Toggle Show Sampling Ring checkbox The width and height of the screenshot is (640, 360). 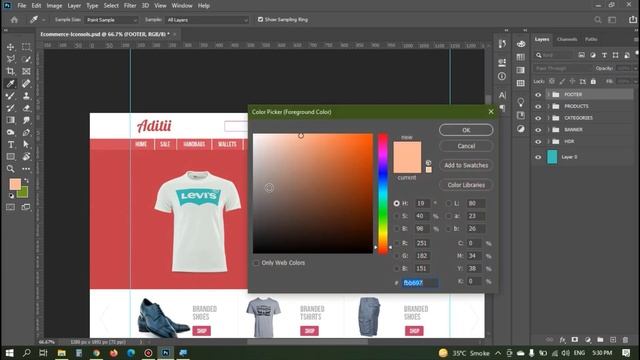[260, 20]
